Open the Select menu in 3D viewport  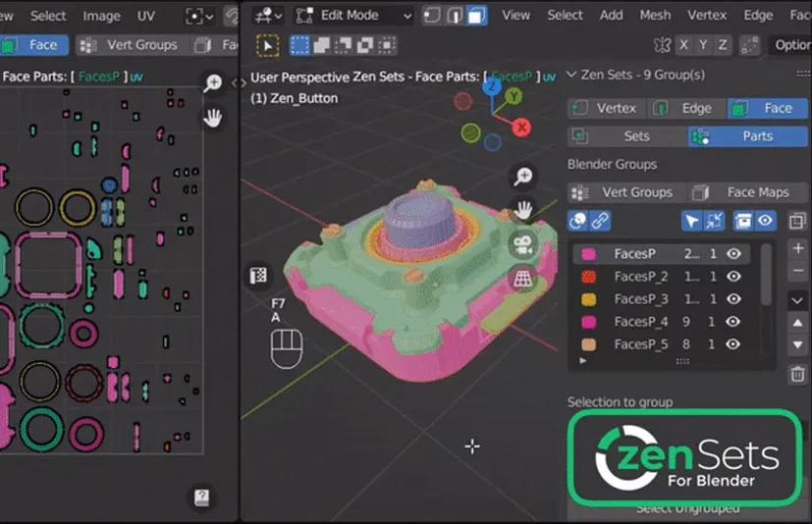[565, 16]
